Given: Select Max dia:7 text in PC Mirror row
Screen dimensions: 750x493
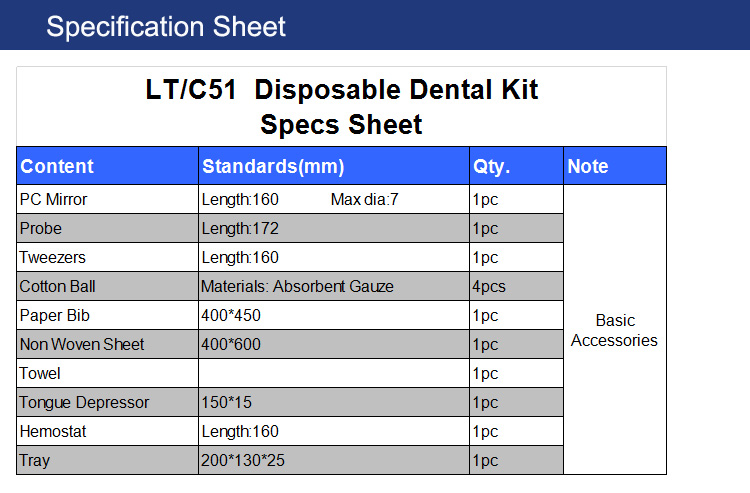Looking at the screenshot, I should click(364, 199).
